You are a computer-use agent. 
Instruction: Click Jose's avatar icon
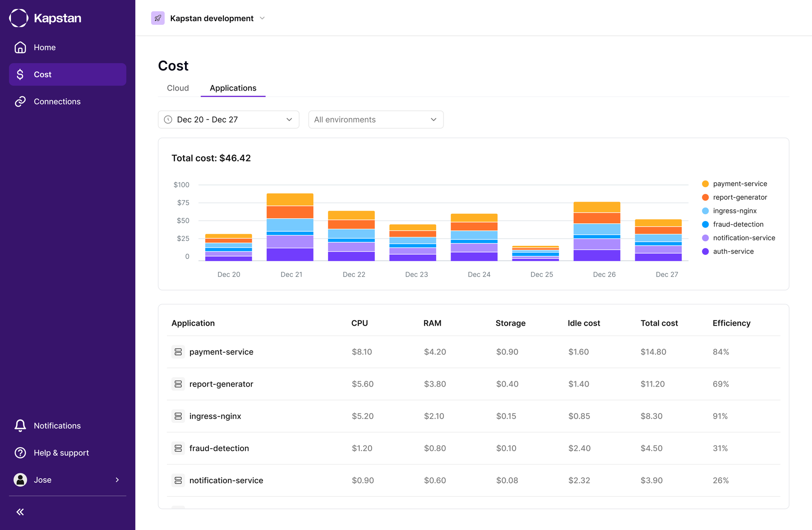coord(20,480)
